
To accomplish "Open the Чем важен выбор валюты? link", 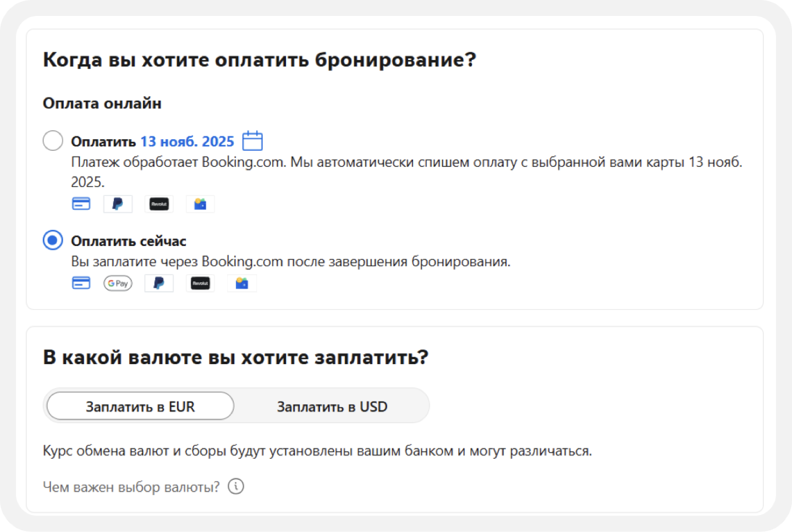I will (131, 487).
